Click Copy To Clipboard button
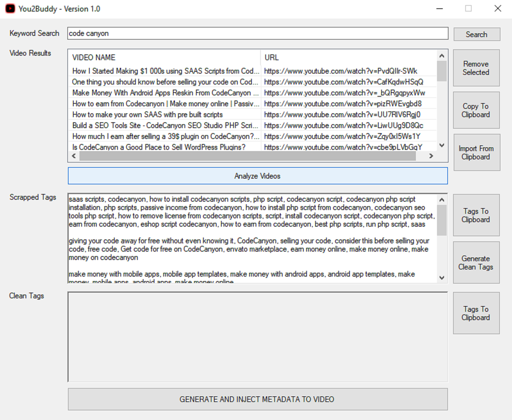Image resolution: width=512 pixels, height=420 pixels. point(476,110)
